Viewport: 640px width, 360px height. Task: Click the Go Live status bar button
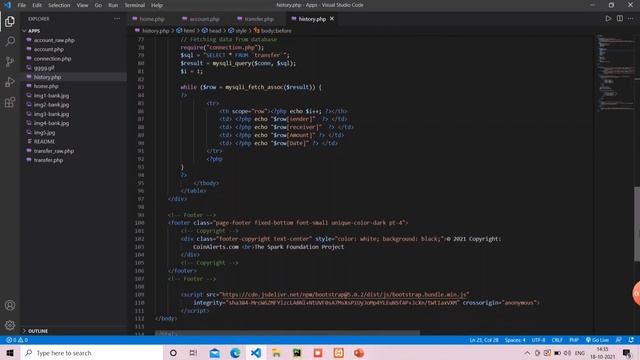[x=597, y=340]
